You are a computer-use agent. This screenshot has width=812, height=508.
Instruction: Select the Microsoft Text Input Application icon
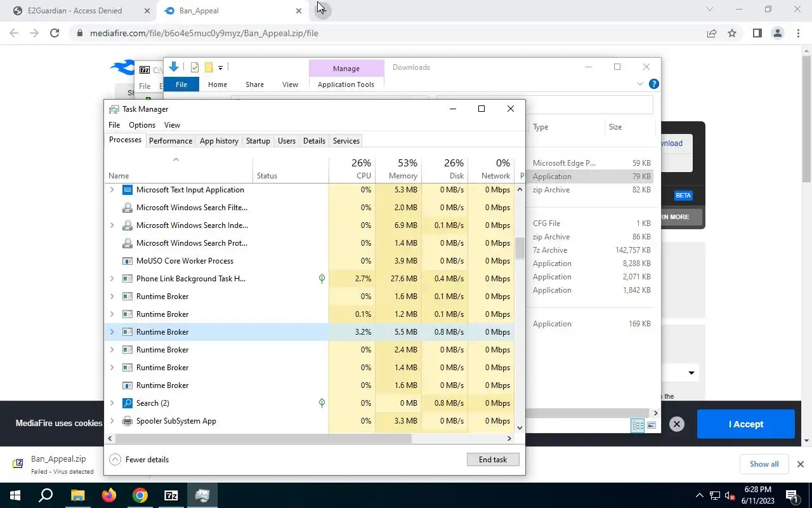[127, 190]
